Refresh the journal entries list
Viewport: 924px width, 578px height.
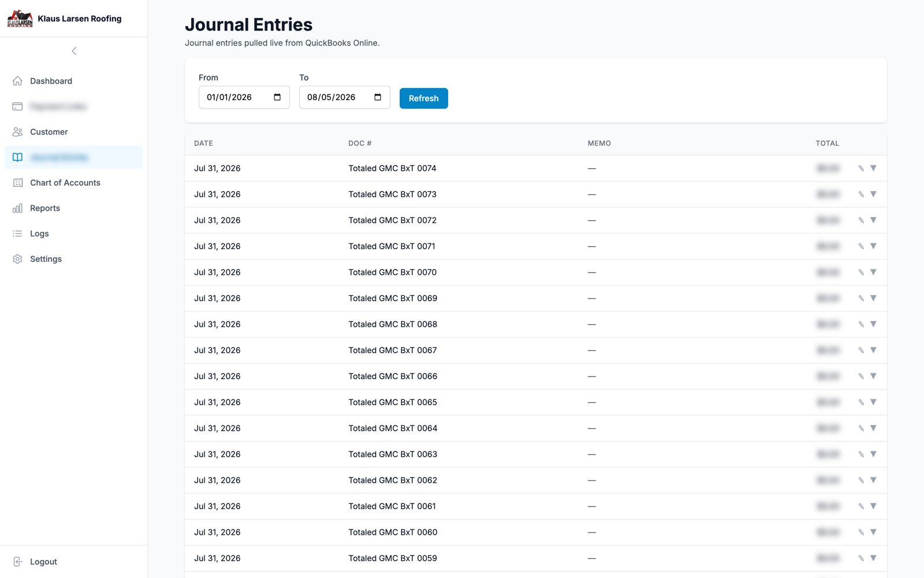pos(424,98)
